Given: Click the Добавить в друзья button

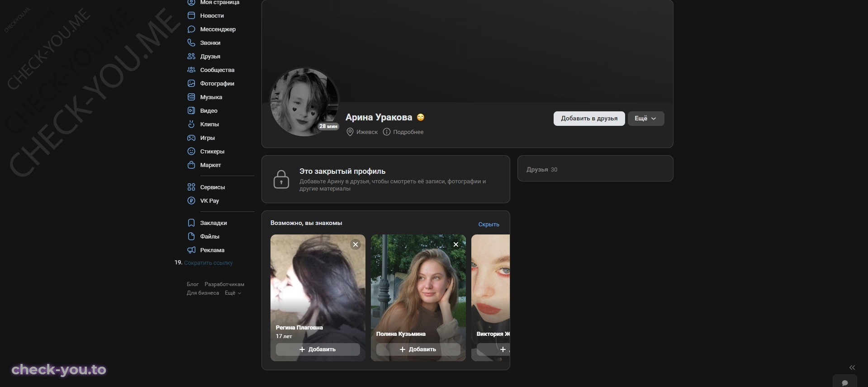Looking at the screenshot, I should pyautogui.click(x=589, y=119).
